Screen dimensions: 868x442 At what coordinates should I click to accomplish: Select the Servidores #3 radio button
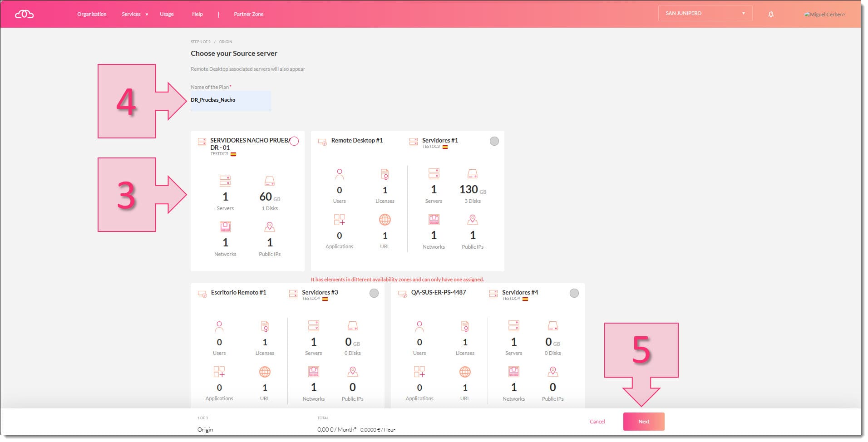coord(374,293)
